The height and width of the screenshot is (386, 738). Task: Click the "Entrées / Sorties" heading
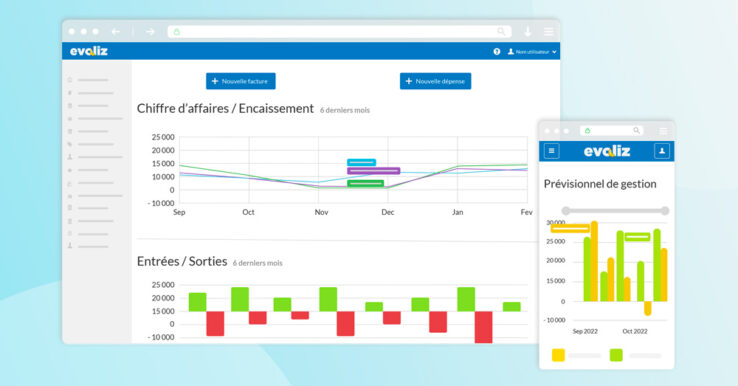click(182, 261)
